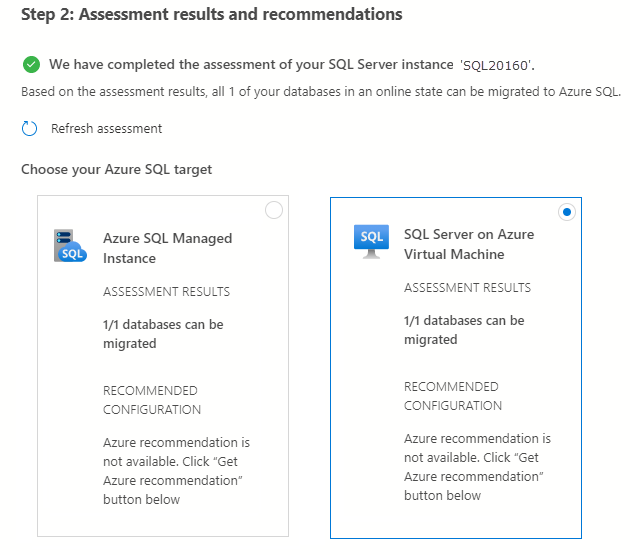
Task: Click the 'Based on the assessment results' sentence
Action: (321, 92)
